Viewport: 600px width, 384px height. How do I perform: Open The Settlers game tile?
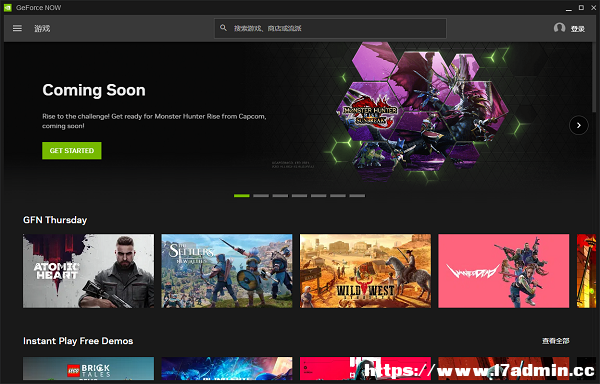(x=227, y=271)
